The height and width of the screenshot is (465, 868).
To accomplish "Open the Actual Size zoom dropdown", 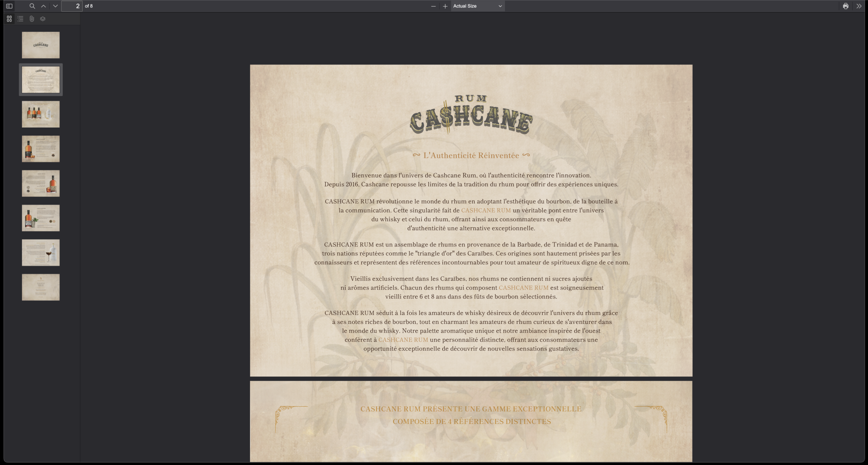I will 477,6.
